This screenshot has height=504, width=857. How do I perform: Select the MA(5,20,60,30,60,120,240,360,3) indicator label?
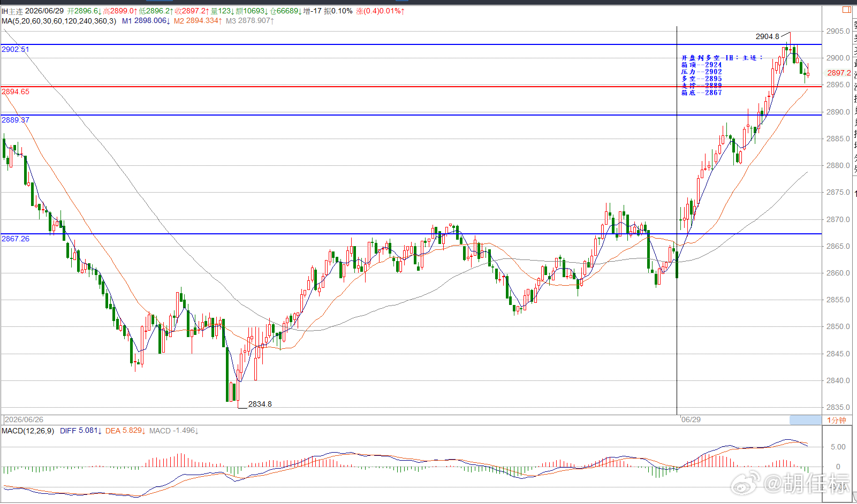coord(59,21)
